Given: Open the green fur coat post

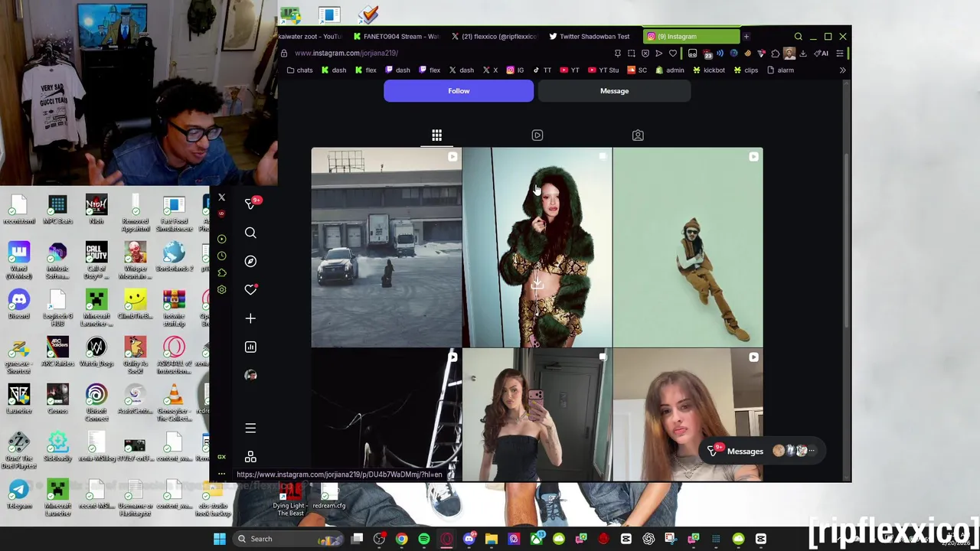Looking at the screenshot, I should tap(537, 248).
